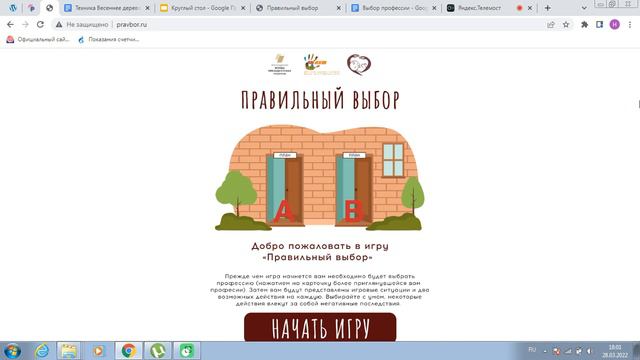The width and height of the screenshot is (640, 360).
Task: Close the Яндекс.Телемост tab
Action: (x=530, y=8)
